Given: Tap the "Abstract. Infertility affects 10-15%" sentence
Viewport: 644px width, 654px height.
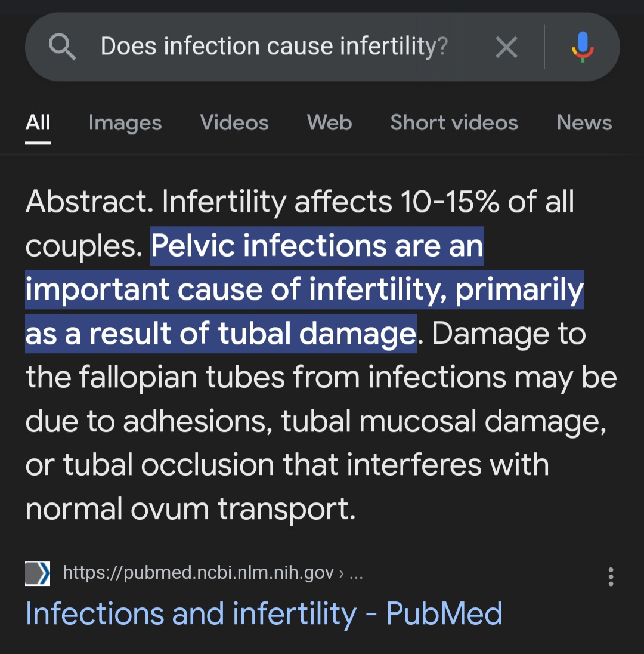Looking at the screenshot, I should pyautogui.click(x=299, y=202).
